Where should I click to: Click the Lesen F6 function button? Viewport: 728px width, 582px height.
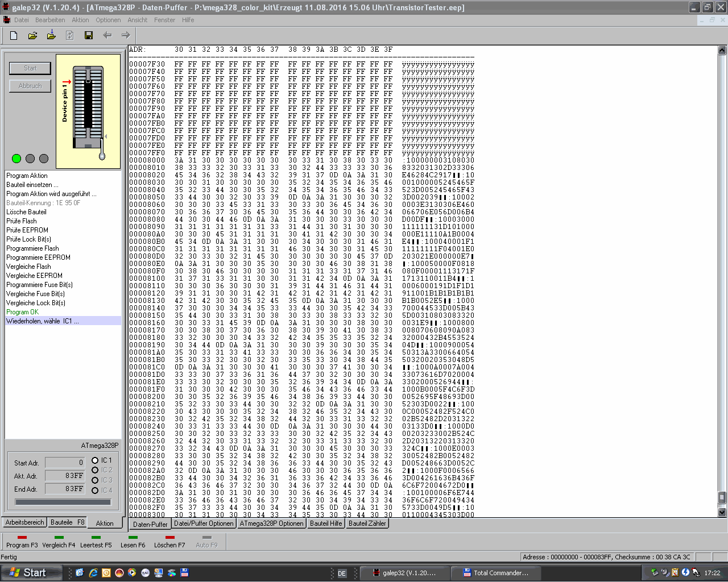coord(133,542)
